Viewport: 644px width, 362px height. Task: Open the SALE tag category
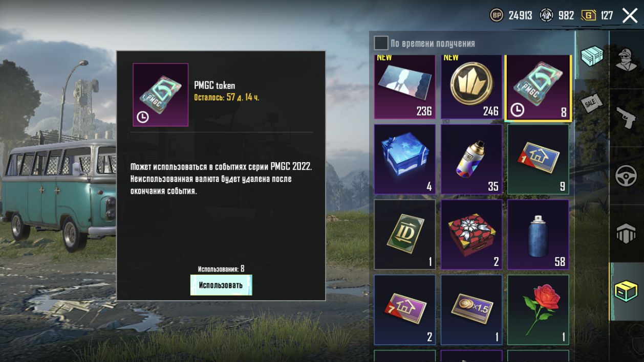click(x=591, y=103)
